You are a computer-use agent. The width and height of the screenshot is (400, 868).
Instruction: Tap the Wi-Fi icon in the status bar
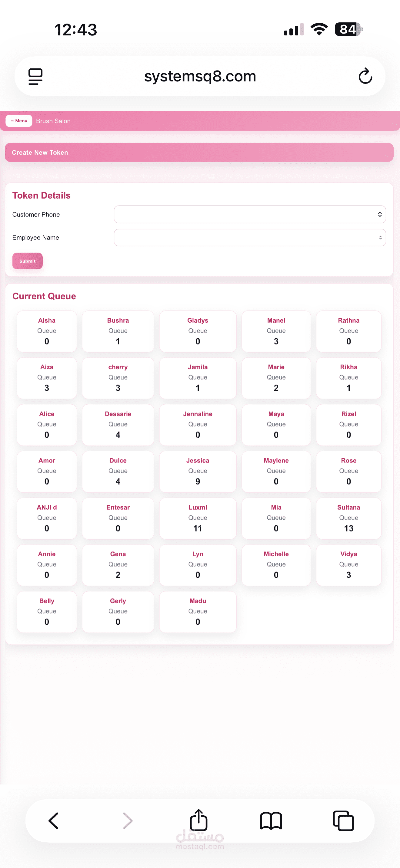(x=318, y=29)
